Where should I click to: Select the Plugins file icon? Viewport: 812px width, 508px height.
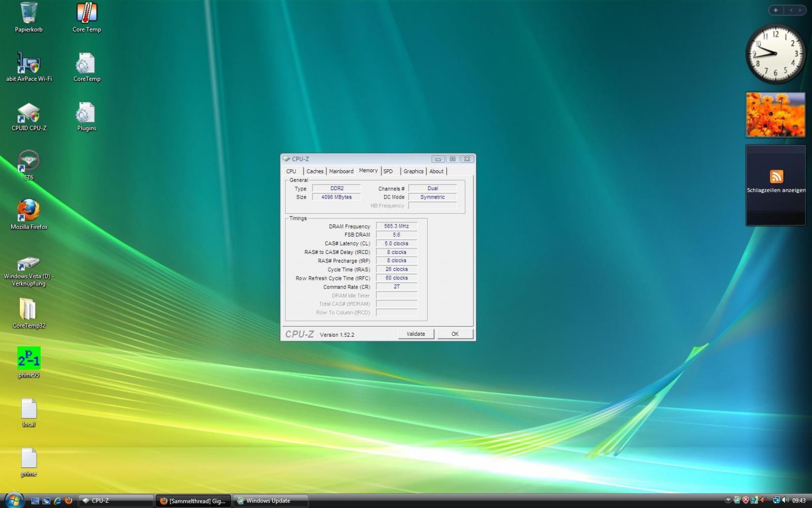(87, 116)
